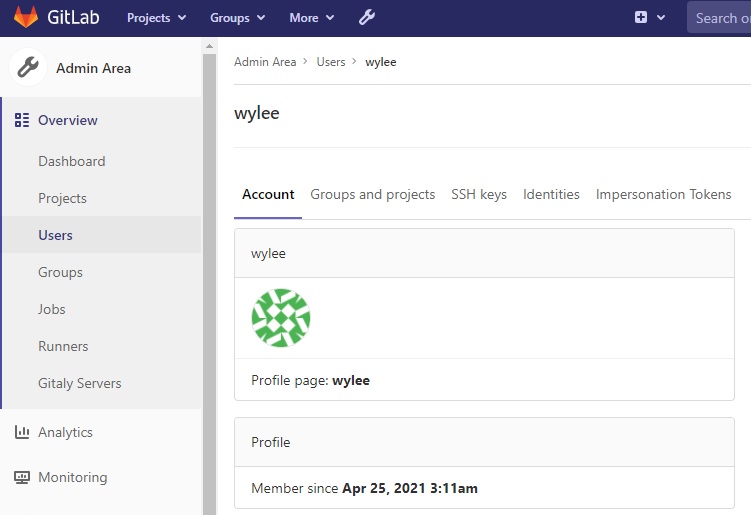Image resolution: width=751 pixels, height=515 pixels.
Task: Expand the More menu in the navbar
Action: [x=312, y=18]
